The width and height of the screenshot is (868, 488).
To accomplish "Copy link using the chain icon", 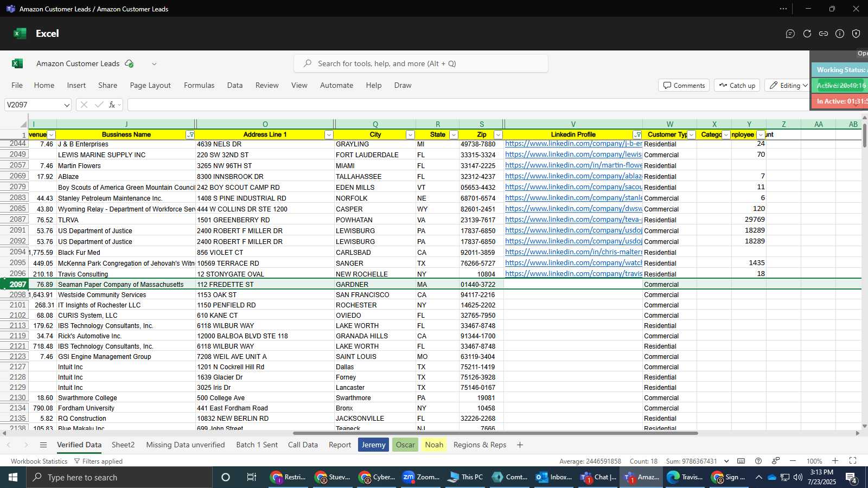I will [x=824, y=34].
